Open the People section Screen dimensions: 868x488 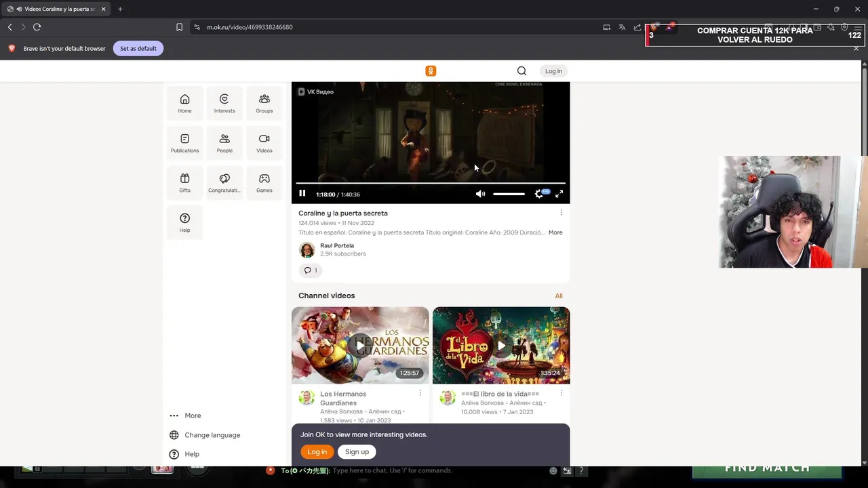224,144
